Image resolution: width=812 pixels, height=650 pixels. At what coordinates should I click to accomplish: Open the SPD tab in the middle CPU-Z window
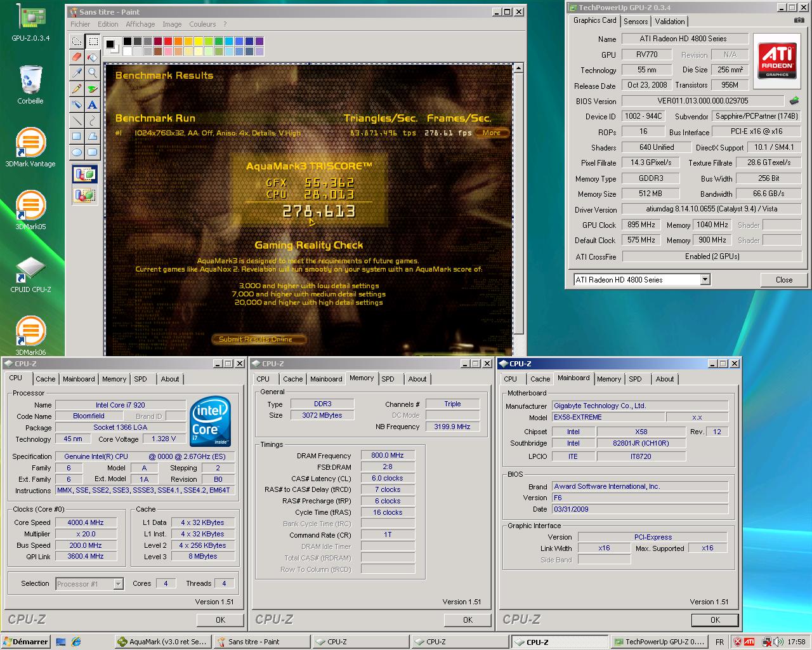388,379
